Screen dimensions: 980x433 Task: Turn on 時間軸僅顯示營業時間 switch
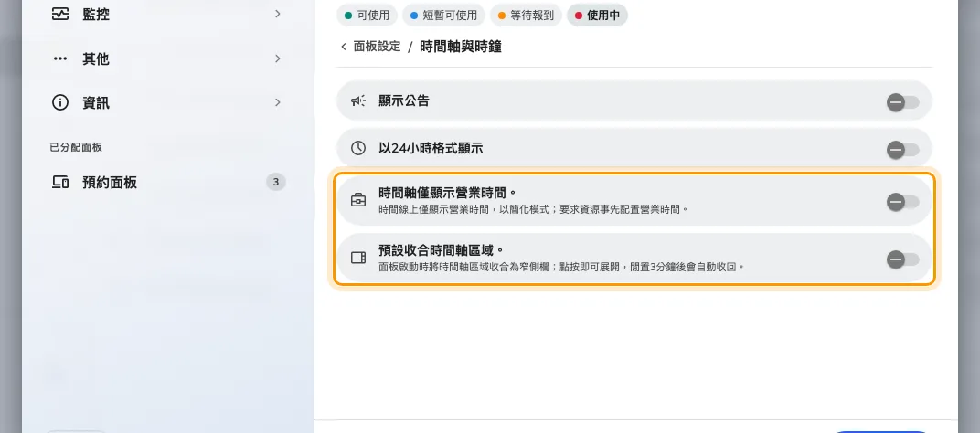click(902, 202)
